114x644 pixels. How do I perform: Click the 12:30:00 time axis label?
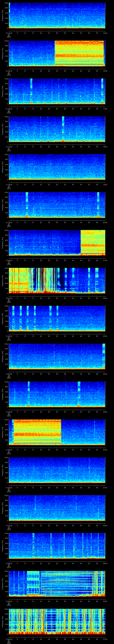click(x=9, y=639)
